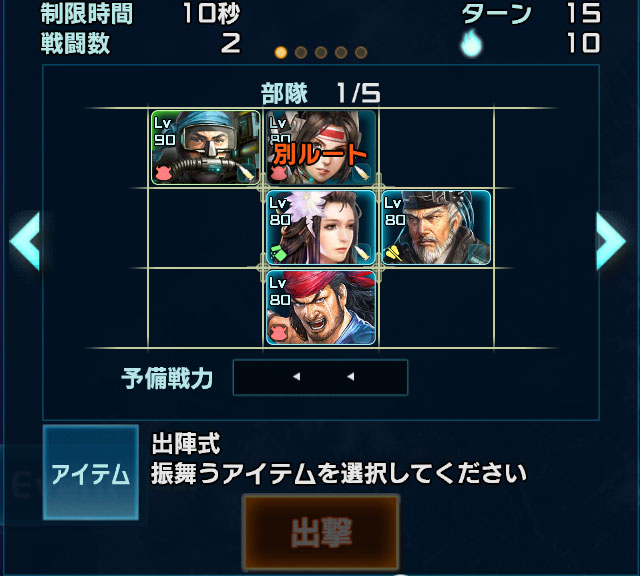This screenshot has height=576, width=640.
Task: Click the red helmet icon on bandana man card
Action: 279,333
